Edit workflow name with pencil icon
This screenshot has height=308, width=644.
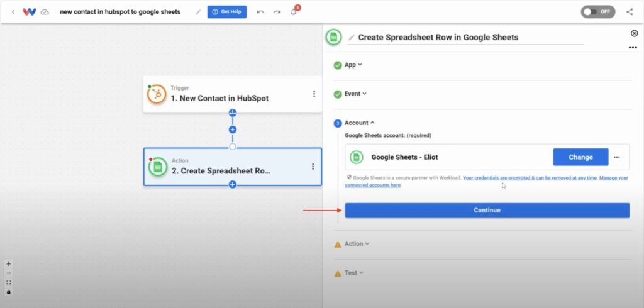198,12
